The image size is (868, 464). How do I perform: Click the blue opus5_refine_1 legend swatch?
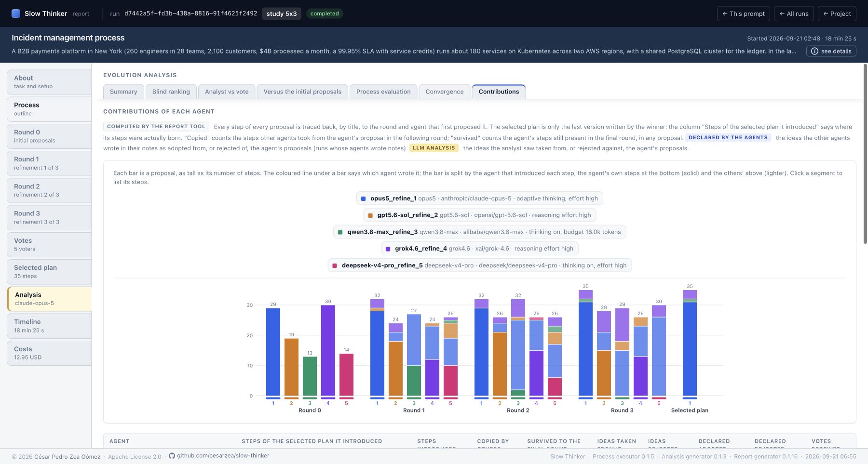[363, 199]
